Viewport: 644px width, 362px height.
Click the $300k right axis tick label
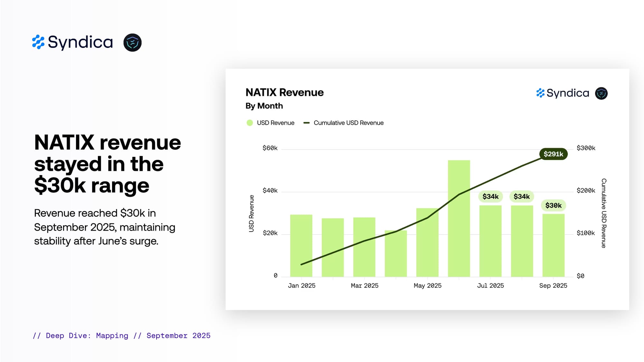(x=586, y=148)
